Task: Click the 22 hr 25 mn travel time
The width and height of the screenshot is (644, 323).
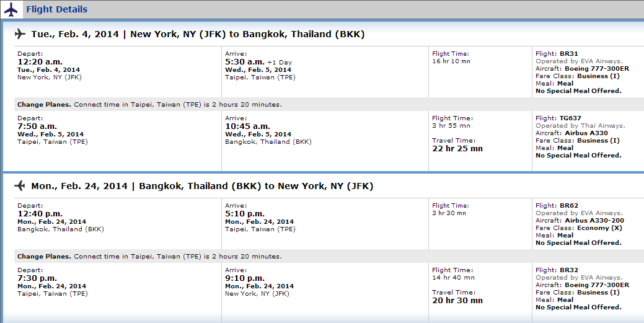Action: 457,149
